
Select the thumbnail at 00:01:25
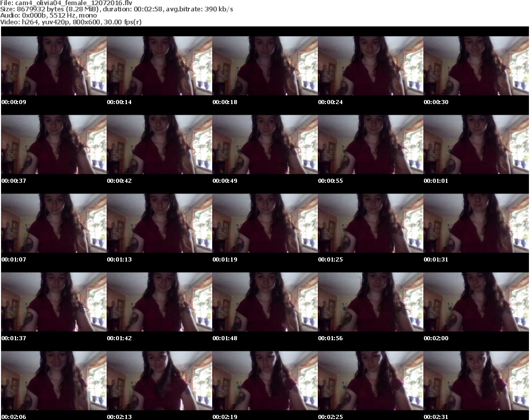(371, 223)
